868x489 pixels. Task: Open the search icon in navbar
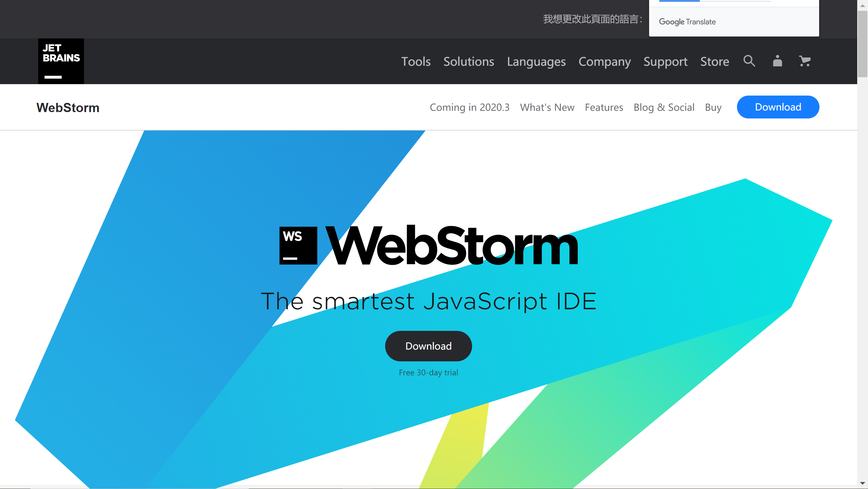[749, 61]
